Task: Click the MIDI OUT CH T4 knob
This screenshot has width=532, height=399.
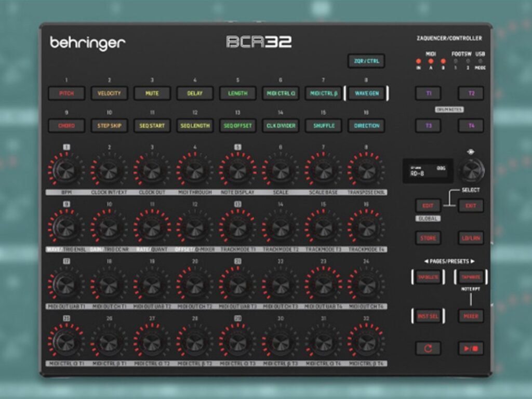Action: click(x=366, y=284)
